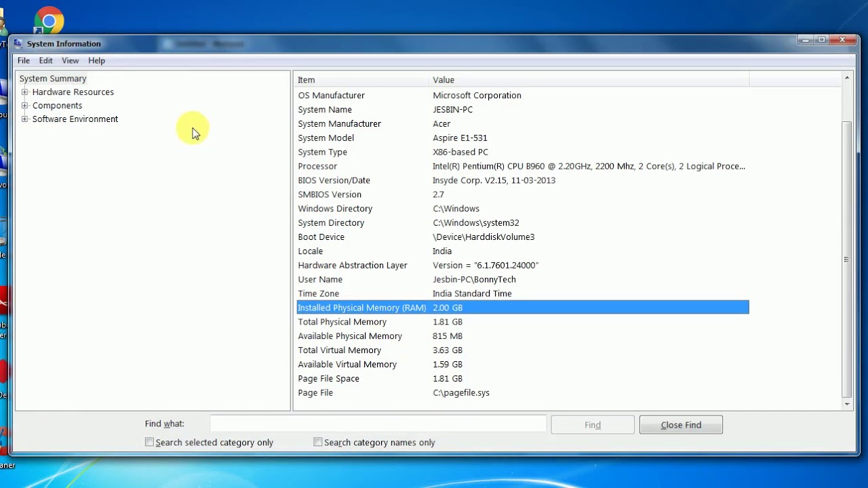The image size is (868, 488).
Task: Expand the Software Environment node
Action: pyautogui.click(x=25, y=119)
